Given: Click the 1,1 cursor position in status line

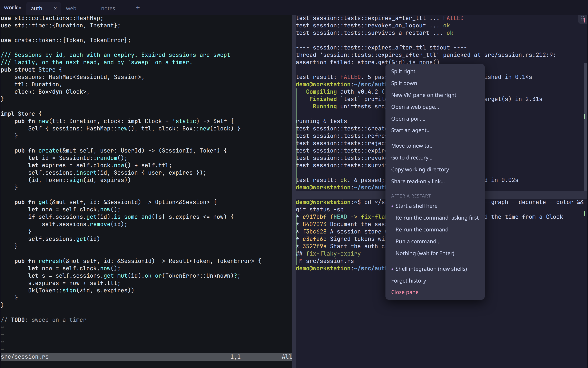Looking at the screenshot, I should click(235, 357).
